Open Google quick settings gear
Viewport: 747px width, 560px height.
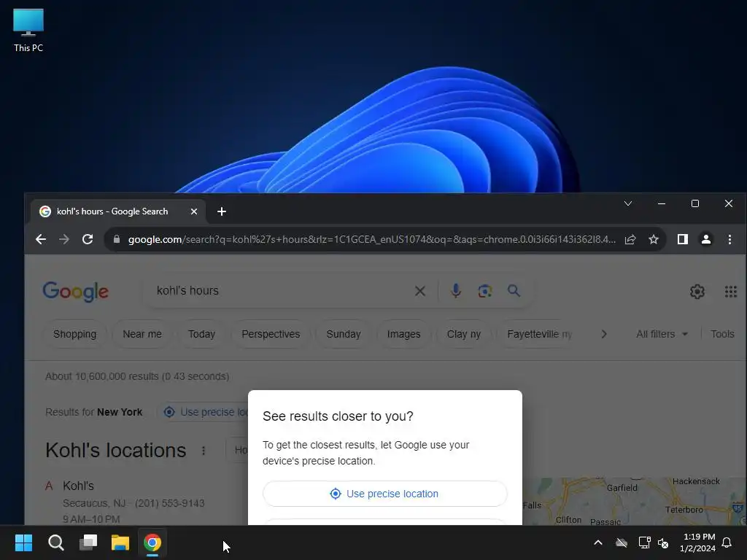(x=697, y=292)
